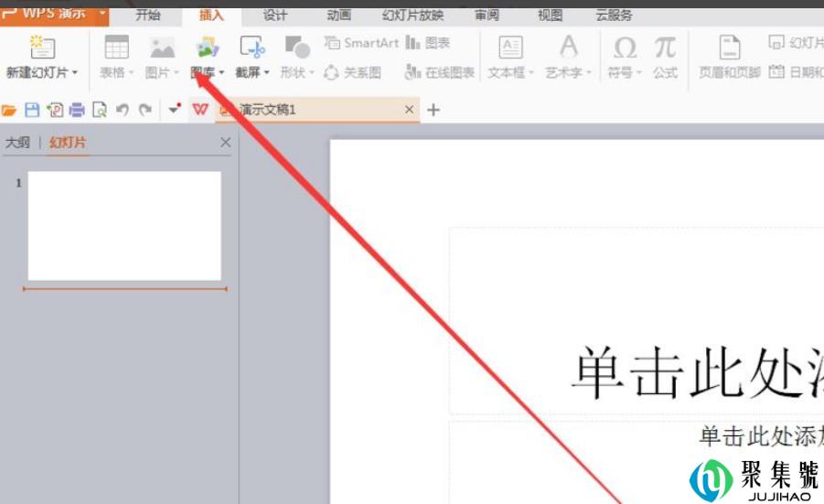Viewport: 824px width, 504px height.
Task: Select slide 1 thumbnail
Action: pos(124,225)
